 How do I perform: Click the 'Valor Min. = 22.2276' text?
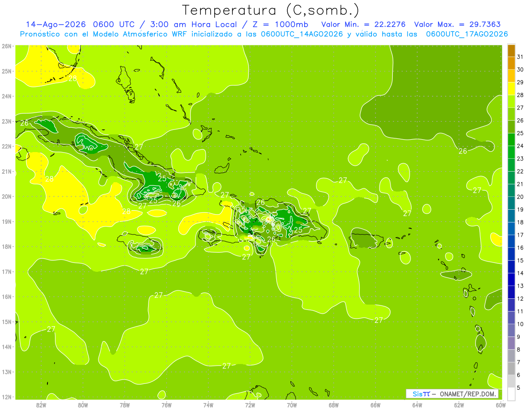[364, 24]
